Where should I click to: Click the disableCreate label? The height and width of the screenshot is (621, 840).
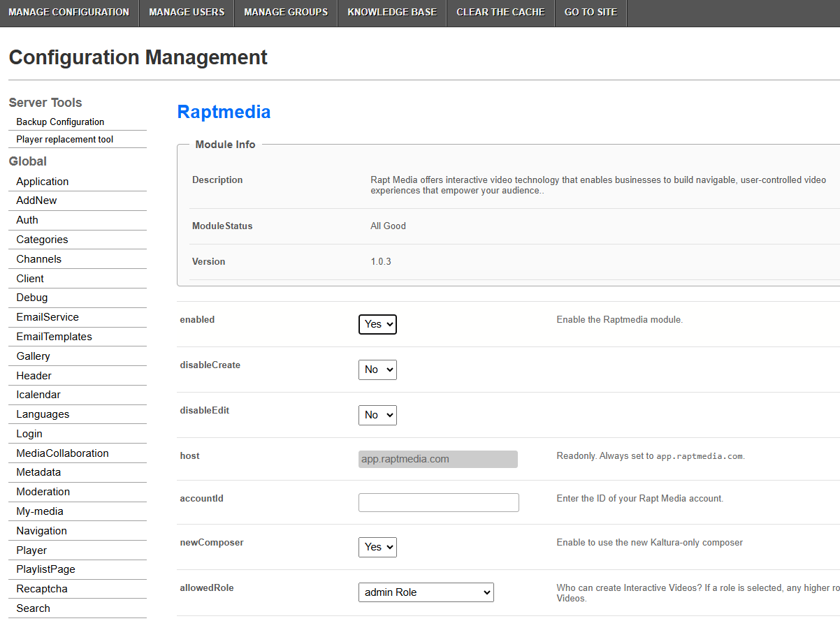(x=210, y=365)
